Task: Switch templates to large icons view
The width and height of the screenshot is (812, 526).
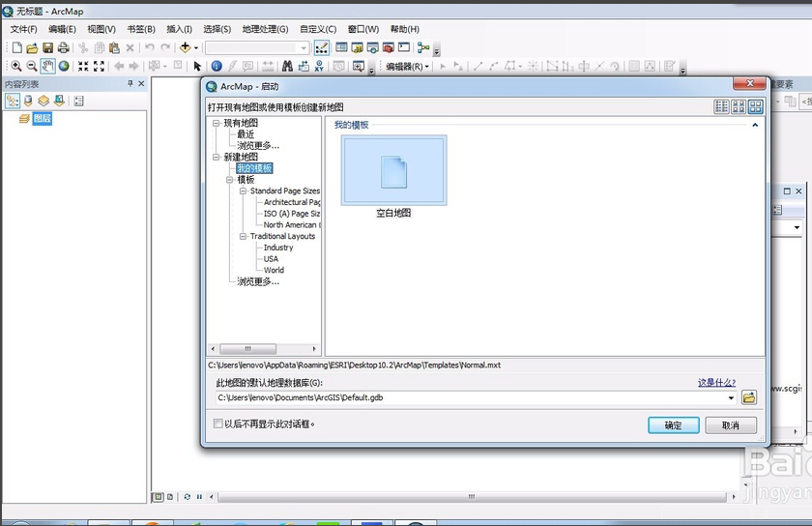Action: coord(756,106)
